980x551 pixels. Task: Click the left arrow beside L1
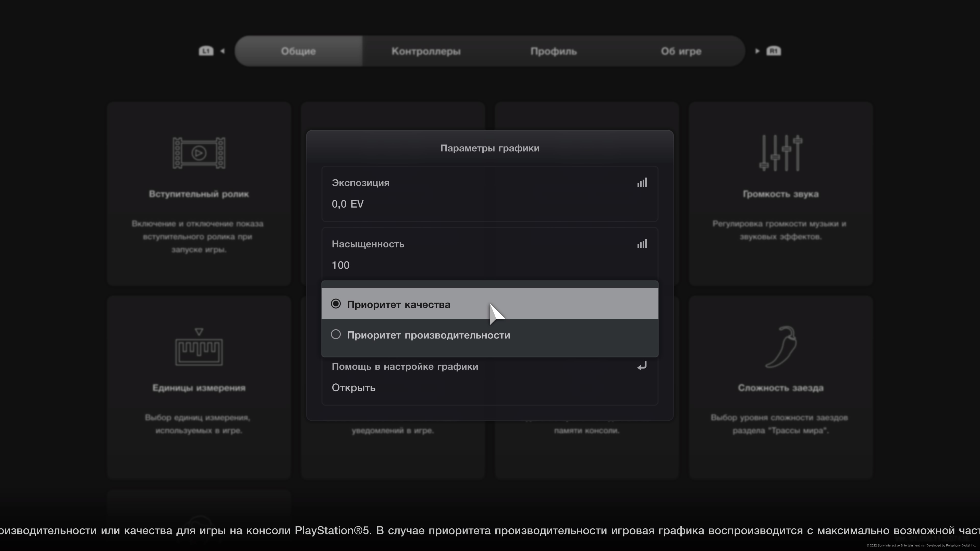223,51
